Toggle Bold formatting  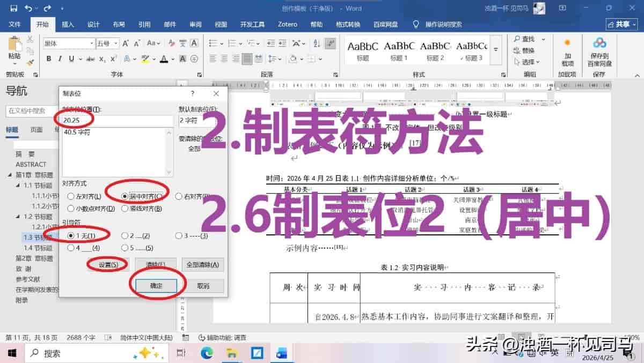(48, 58)
